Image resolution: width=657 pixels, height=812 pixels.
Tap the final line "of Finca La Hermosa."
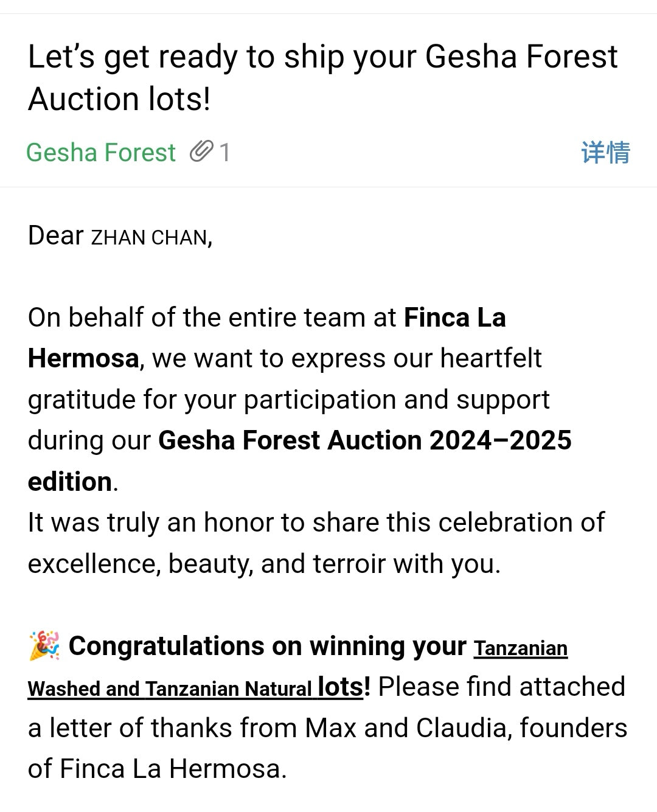157,769
